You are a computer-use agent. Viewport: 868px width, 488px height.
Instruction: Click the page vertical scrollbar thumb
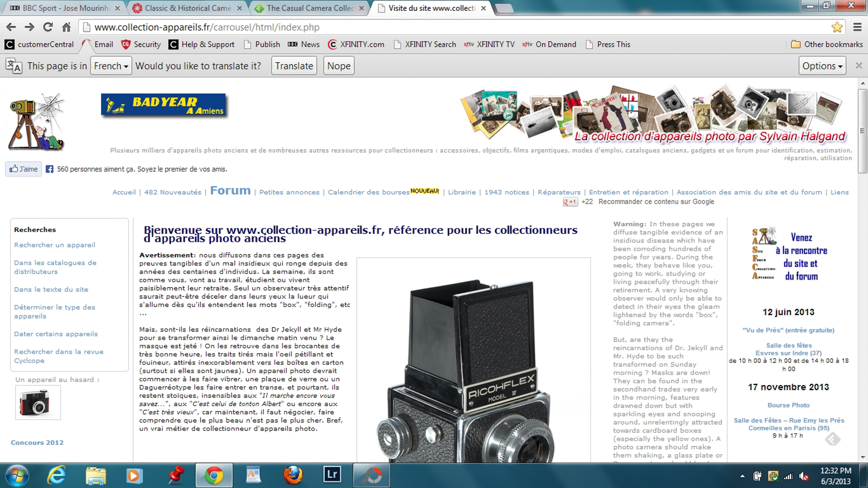pos(862,131)
